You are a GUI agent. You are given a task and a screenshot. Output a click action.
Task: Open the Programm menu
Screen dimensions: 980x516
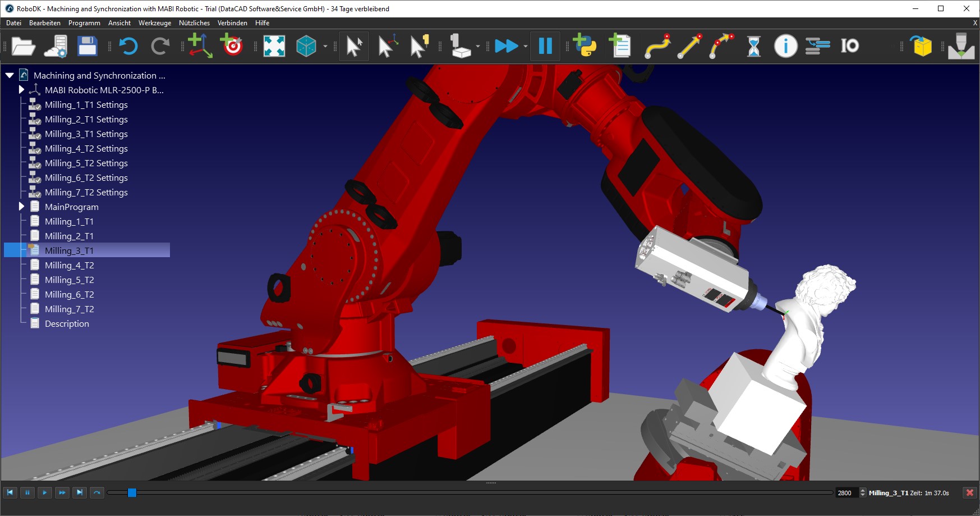point(84,23)
